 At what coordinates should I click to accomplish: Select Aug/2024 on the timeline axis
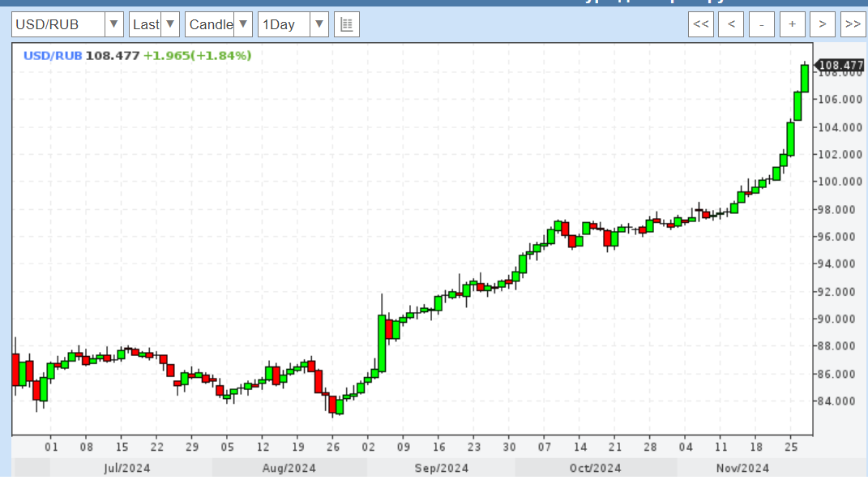(289, 468)
